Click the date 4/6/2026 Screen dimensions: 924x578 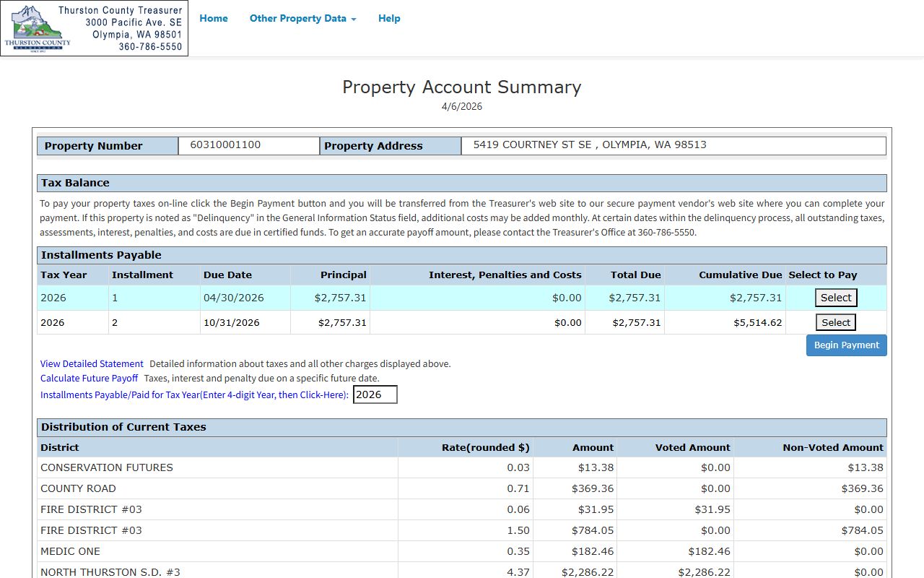pos(462,106)
